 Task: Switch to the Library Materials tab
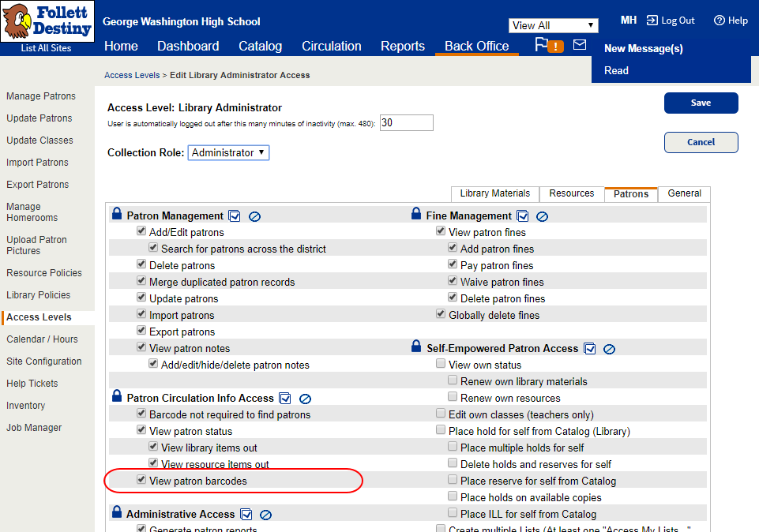click(494, 193)
